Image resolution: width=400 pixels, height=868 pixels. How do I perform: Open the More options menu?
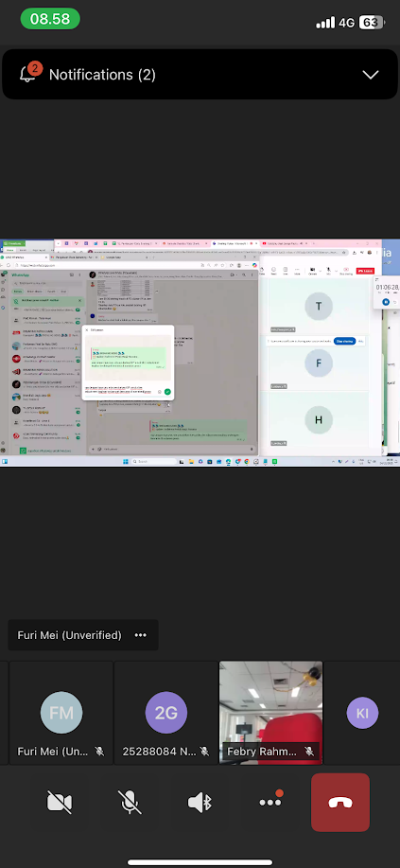270,801
